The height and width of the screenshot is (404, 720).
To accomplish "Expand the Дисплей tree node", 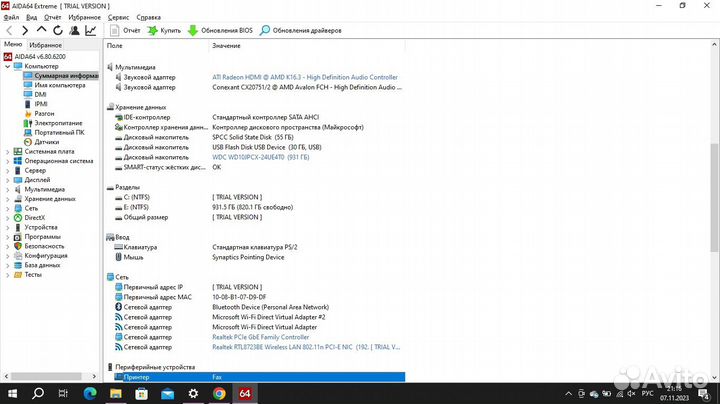I will coord(7,180).
